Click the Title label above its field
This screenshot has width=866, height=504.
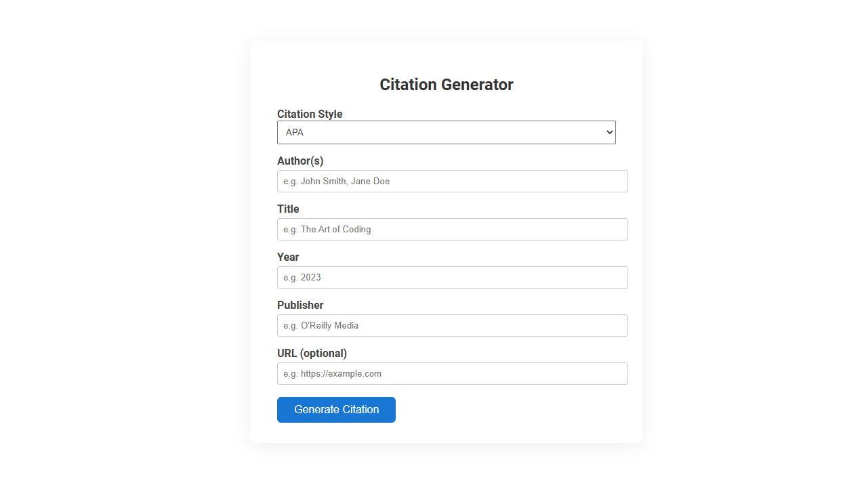[288, 209]
